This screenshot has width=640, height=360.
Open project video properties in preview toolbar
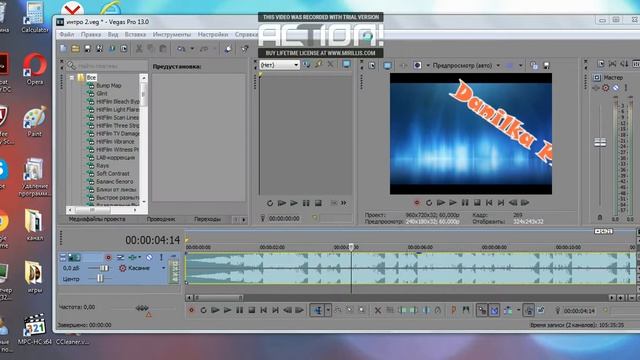click(372, 65)
